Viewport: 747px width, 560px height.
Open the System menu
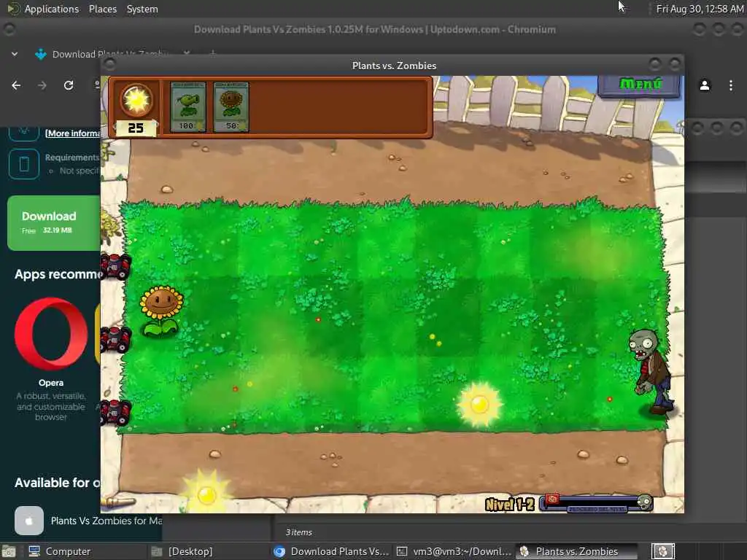tap(142, 9)
